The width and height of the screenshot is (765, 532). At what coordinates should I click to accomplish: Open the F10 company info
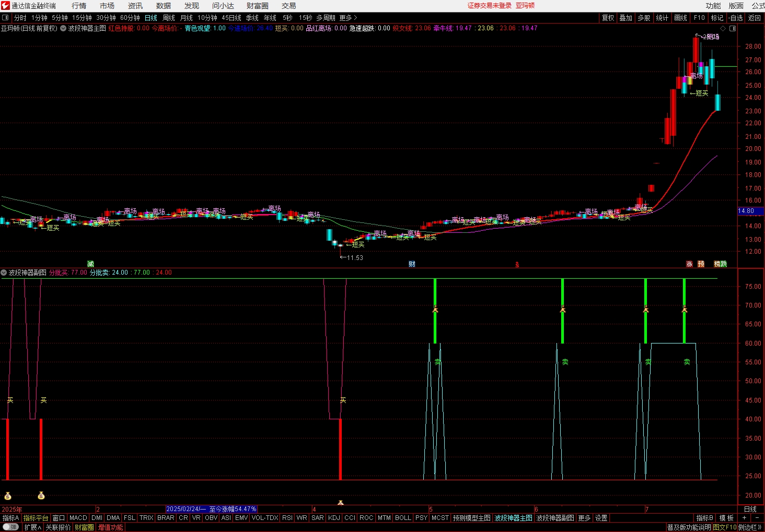699,18
